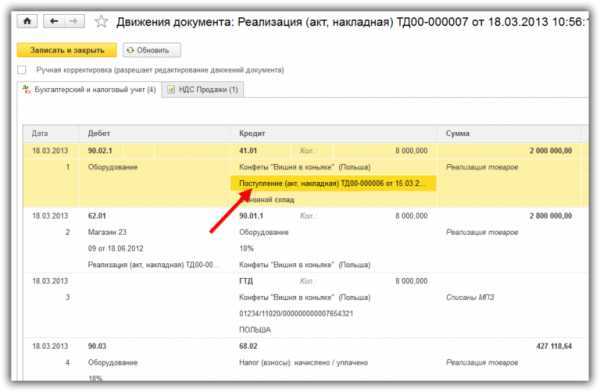Image resolution: width=600 pixels, height=392 pixels.
Task: Select quantity 8 000,000 in 41.01 row
Action: tap(411, 150)
